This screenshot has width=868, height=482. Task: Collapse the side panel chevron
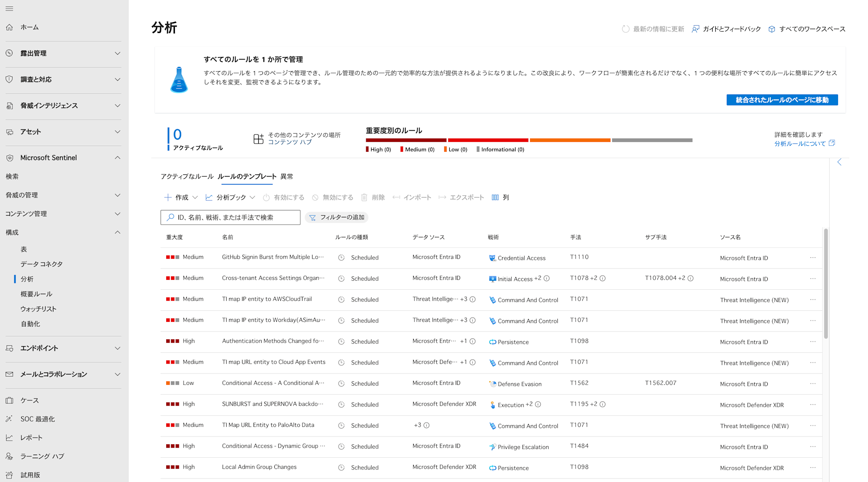click(x=839, y=162)
